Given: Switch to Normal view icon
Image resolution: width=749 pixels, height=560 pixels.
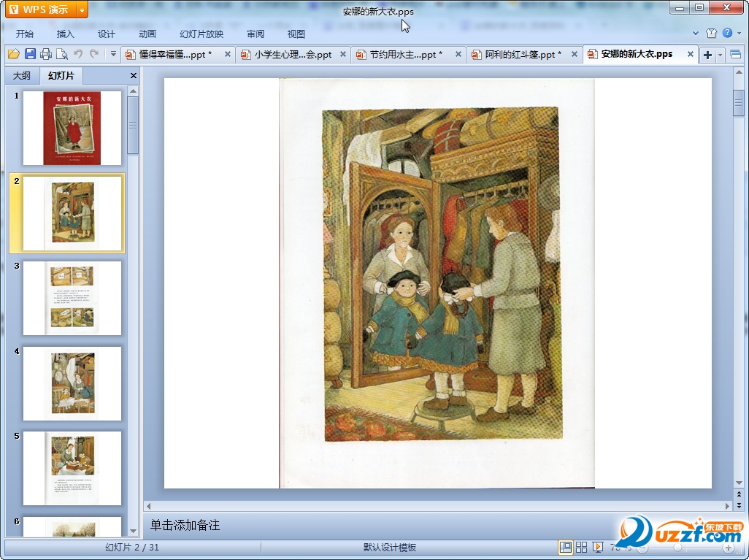Looking at the screenshot, I should coord(566,547).
